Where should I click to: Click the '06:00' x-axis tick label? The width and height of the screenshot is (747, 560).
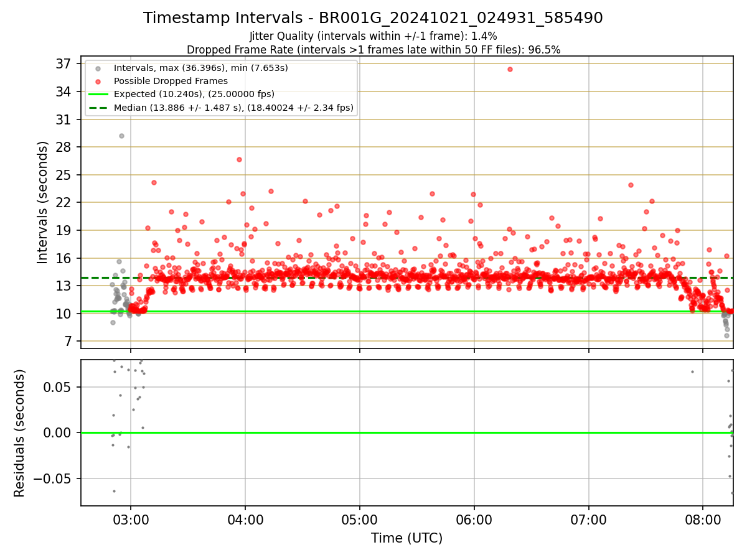tap(474, 519)
